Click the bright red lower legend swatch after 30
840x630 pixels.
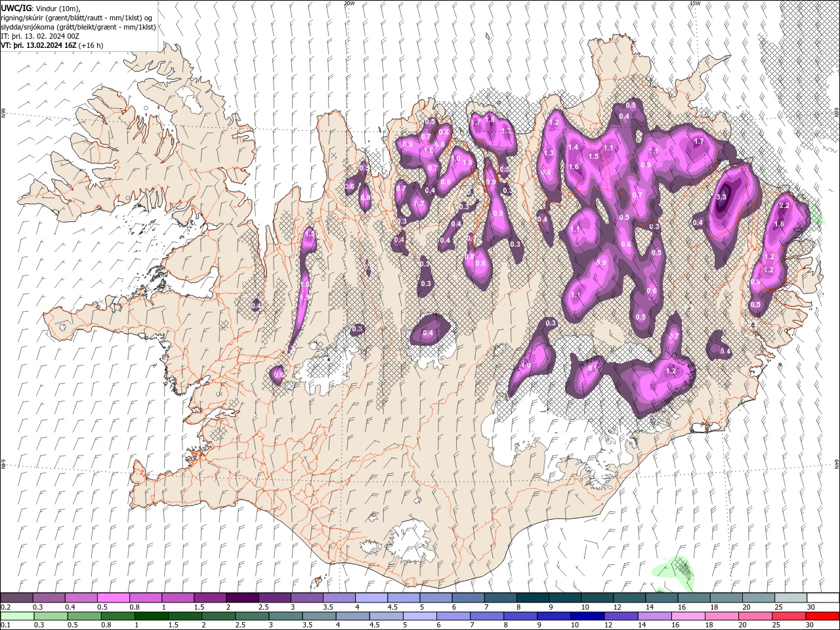pos(822,616)
